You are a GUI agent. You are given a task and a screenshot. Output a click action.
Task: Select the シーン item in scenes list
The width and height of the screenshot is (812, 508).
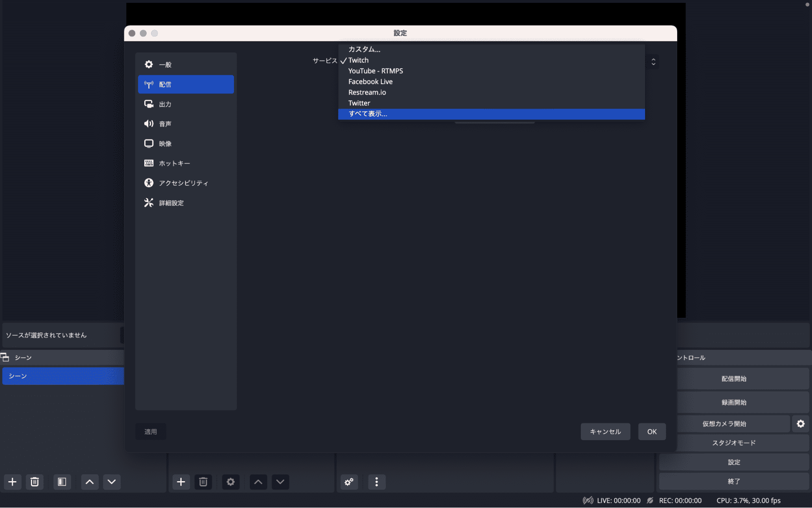63,376
